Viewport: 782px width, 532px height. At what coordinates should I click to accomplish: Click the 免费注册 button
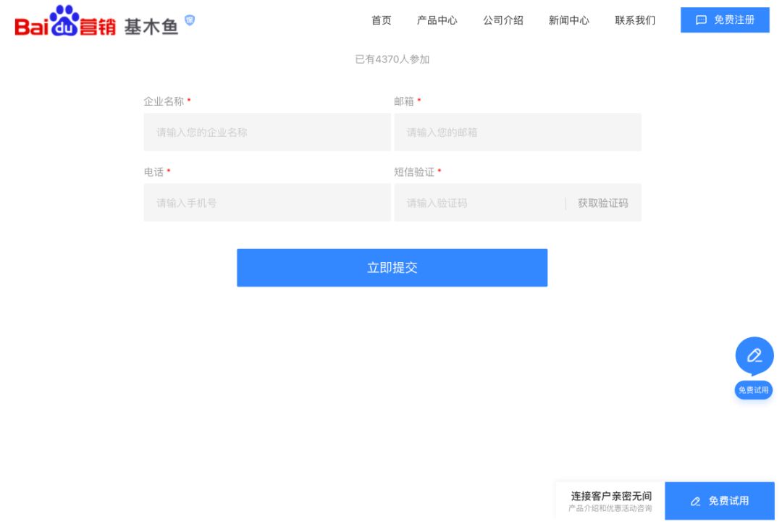point(725,20)
